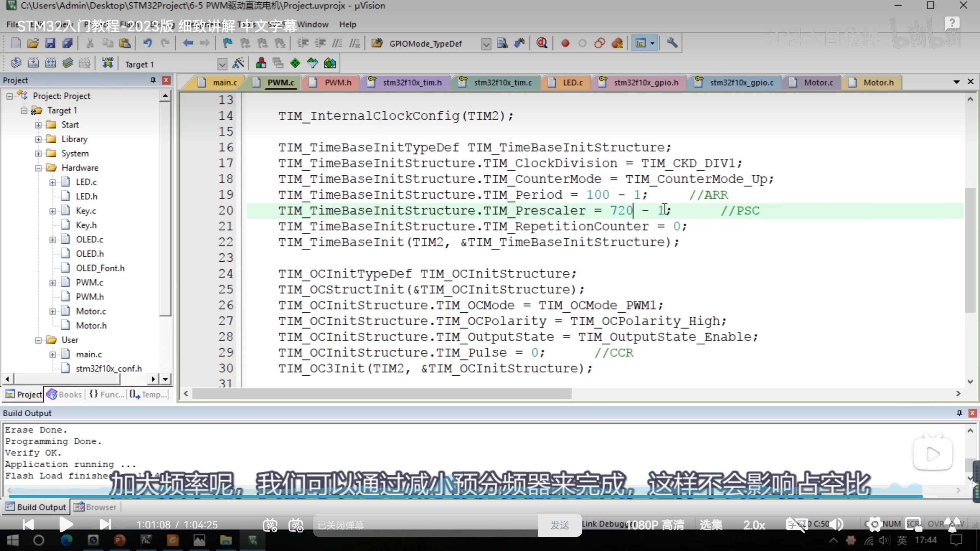Open the Help menu
This screenshot has height=551, width=980.
(x=347, y=24)
